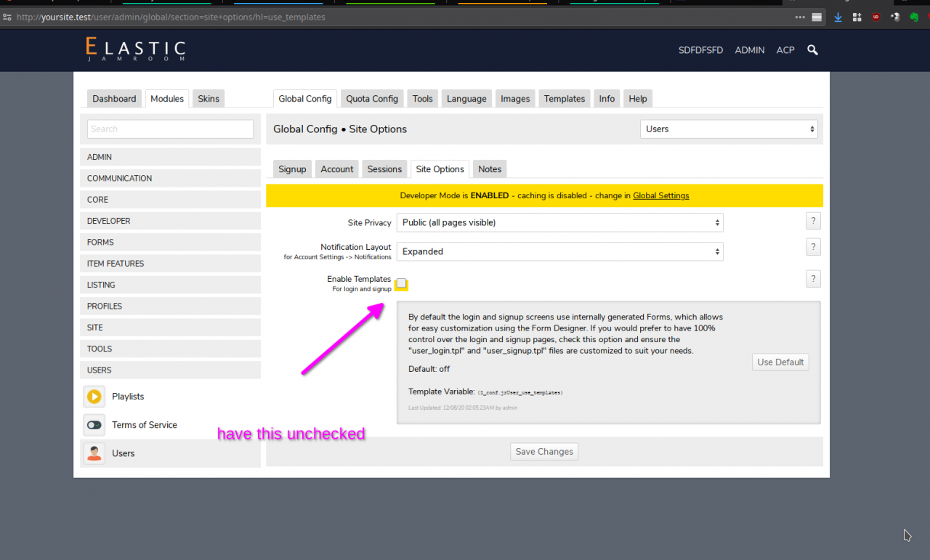930x560 pixels.
Task: Switch to the Account sub-tab
Action: click(337, 169)
